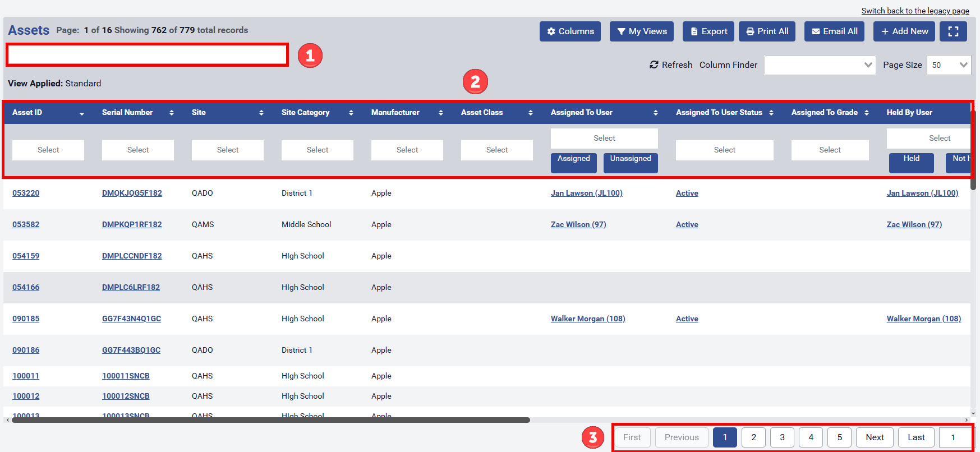Click Next page button
Viewport: 980px width, 452px height.
(875, 437)
